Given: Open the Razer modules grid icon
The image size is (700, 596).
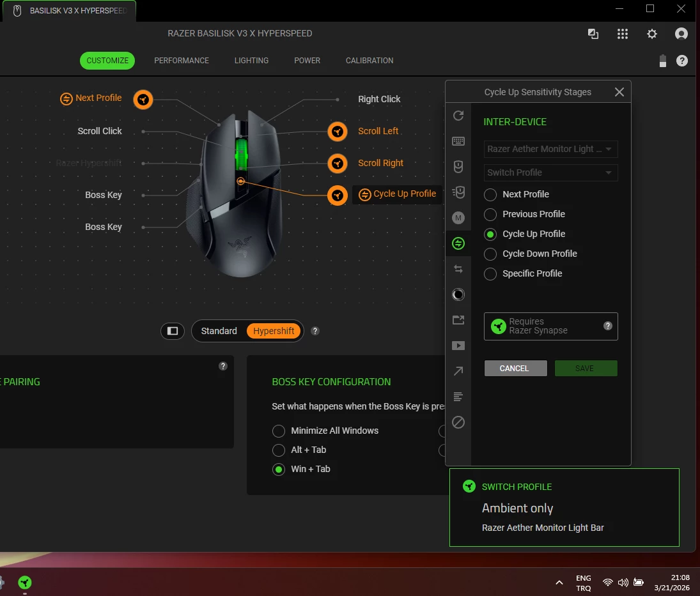Looking at the screenshot, I should pos(622,34).
